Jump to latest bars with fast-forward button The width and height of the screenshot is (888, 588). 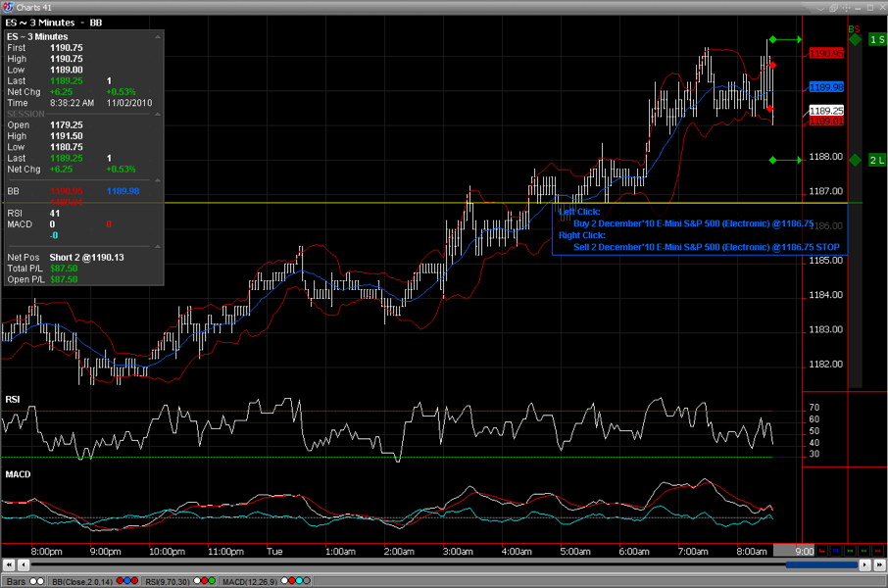(879, 564)
